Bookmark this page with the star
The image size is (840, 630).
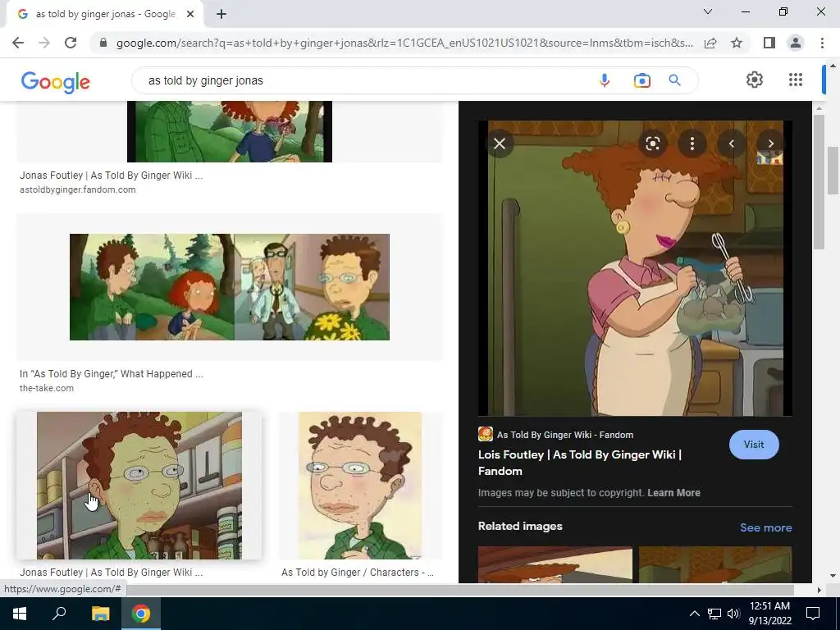point(737,43)
